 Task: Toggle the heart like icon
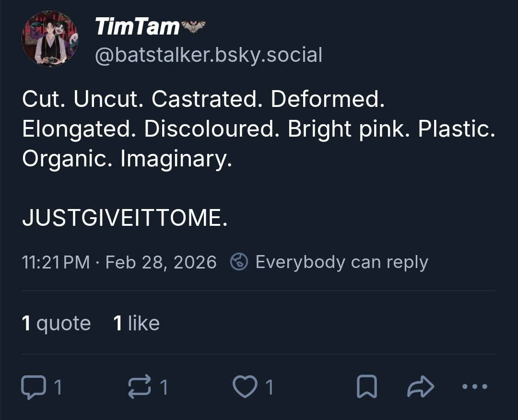coord(244,387)
